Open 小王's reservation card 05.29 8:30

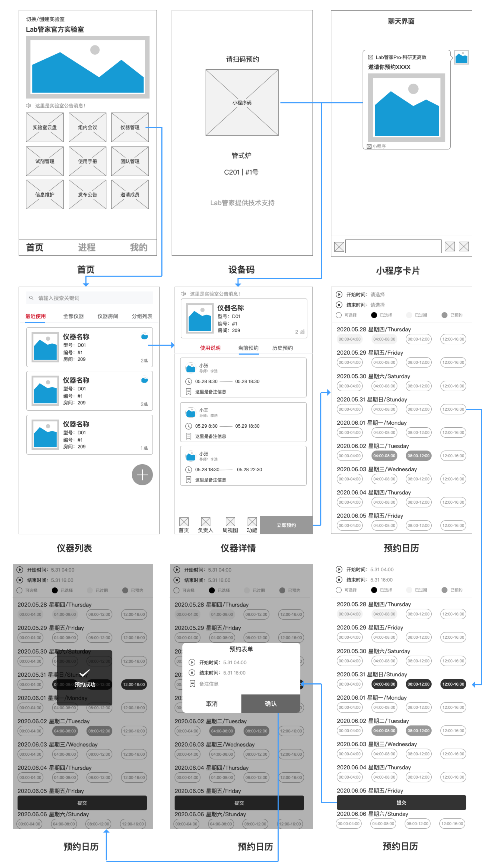[x=243, y=422]
